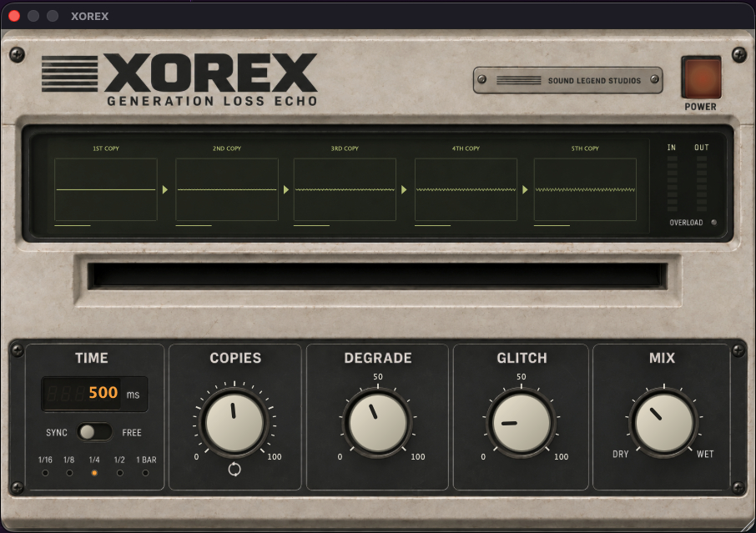Click the SYNC label

(x=57, y=433)
